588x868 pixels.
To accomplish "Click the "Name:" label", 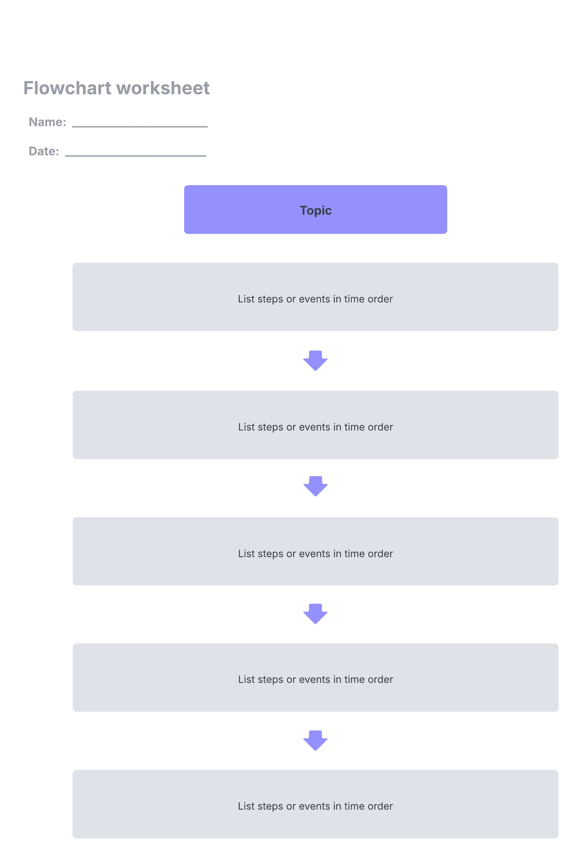I will 48,122.
